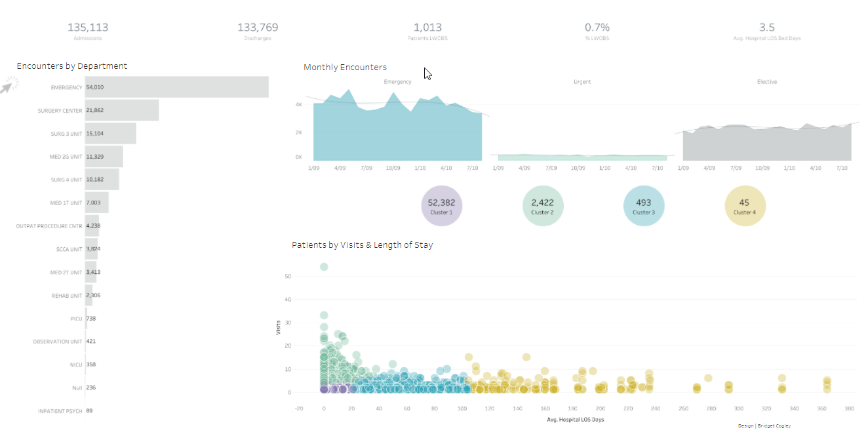Select the INPATIENT PSYCH label

click(61, 411)
